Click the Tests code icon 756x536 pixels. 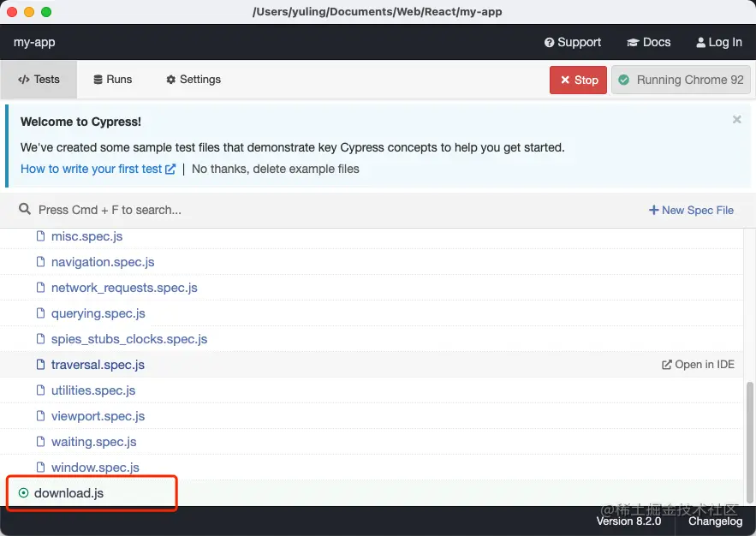[x=24, y=80]
